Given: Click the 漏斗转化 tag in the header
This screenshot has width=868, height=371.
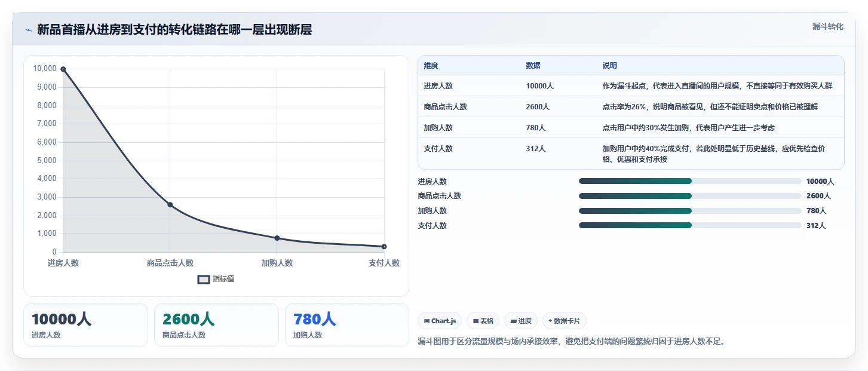Looking at the screenshot, I should pyautogui.click(x=828, y=26).
